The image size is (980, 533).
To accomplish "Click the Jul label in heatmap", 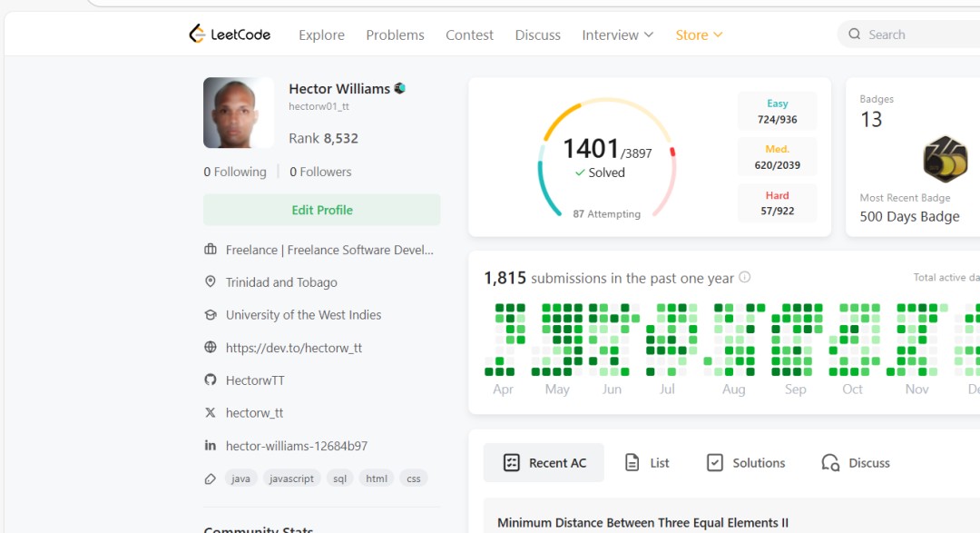I will [667, 390].
